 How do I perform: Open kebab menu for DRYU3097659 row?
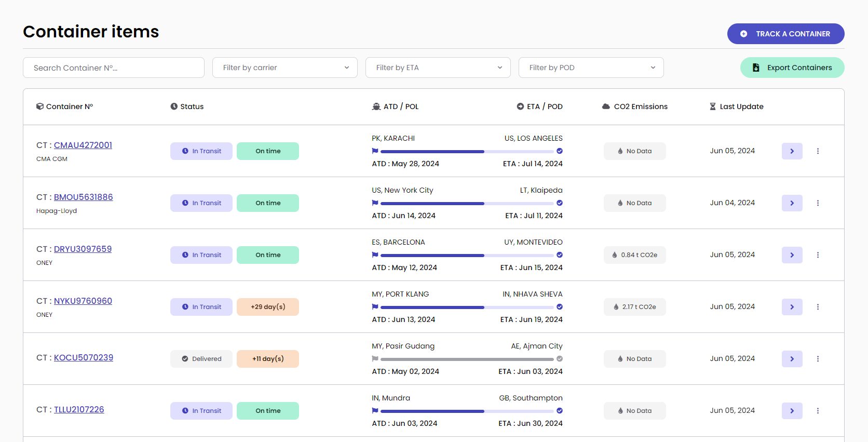(x=818, y=255)
